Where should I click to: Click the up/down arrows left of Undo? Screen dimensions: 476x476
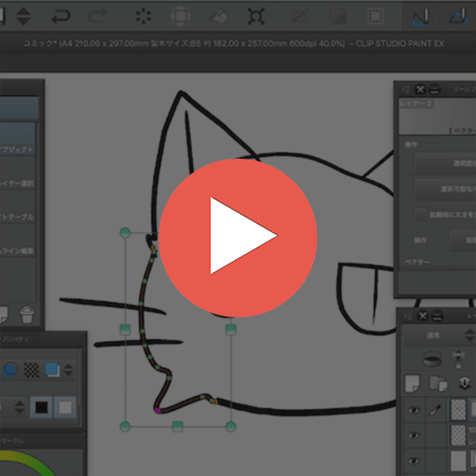pyautogui.click(x=24, y=16)
